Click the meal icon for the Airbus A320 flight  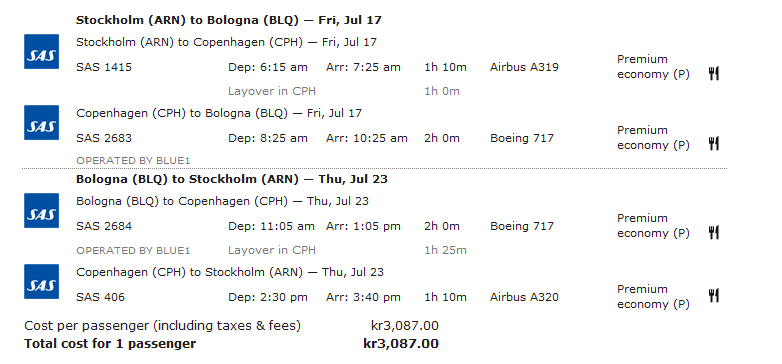click(714, 296)
